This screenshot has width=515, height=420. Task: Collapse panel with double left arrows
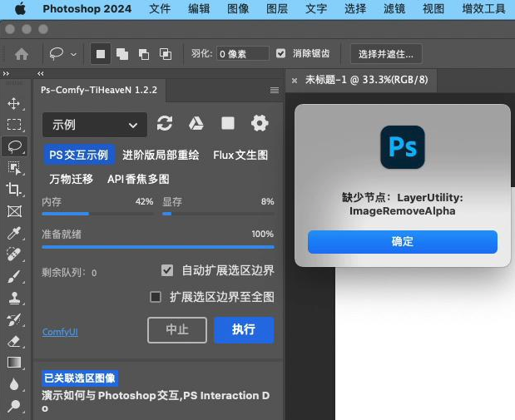(41, 73)
